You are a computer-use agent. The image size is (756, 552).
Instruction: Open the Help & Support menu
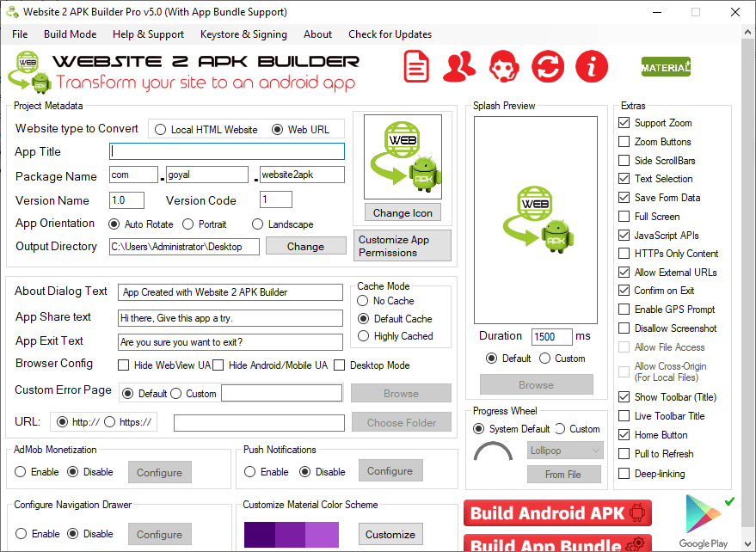(x=148, y=34)
